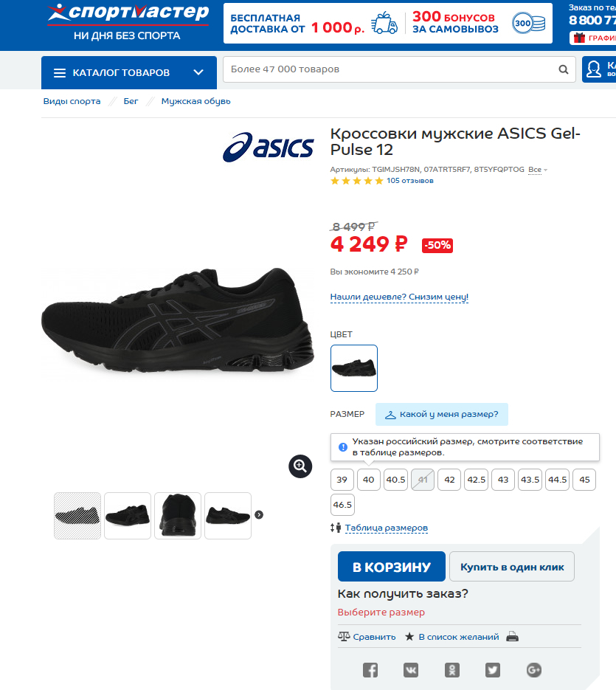This screenshot has width=616, height=690.
Task: Pick size 46.5 option
Action: point(342,505)
